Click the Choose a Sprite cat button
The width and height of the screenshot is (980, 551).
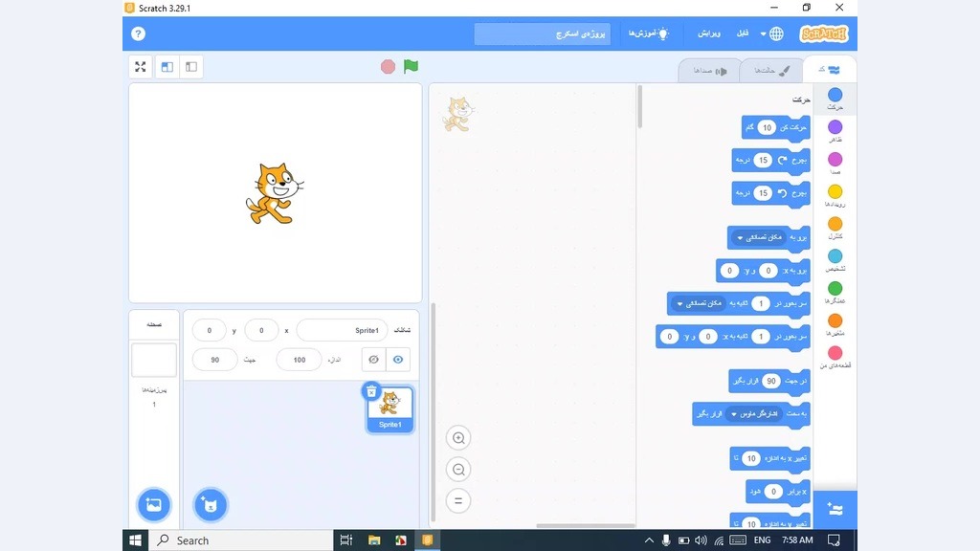click(211, 505)
